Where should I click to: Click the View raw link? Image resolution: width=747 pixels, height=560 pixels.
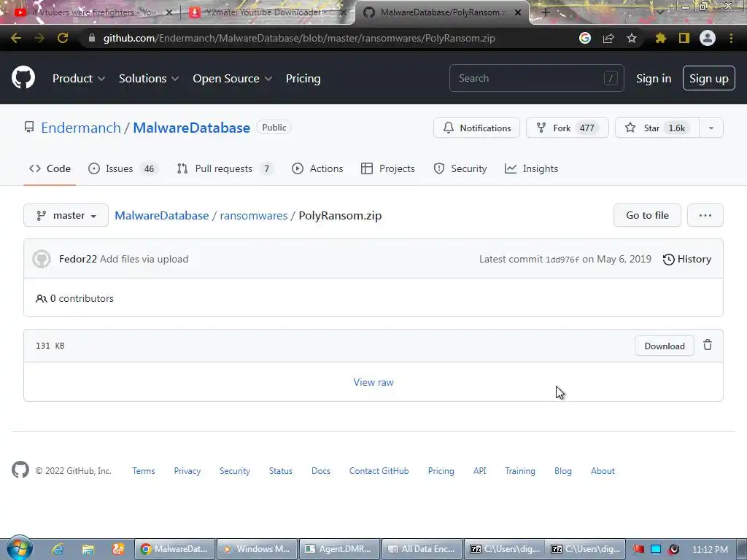pyautogui.click(x=373, y=382)
